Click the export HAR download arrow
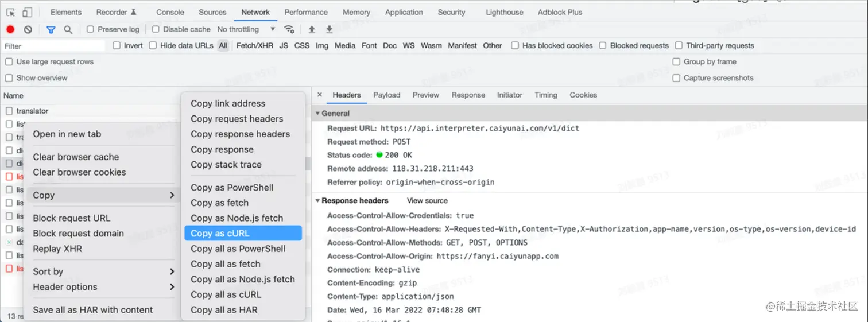Image resolution: width=868 pixels, height=322 pixels. pyautogui.click(x=329, y=29)
